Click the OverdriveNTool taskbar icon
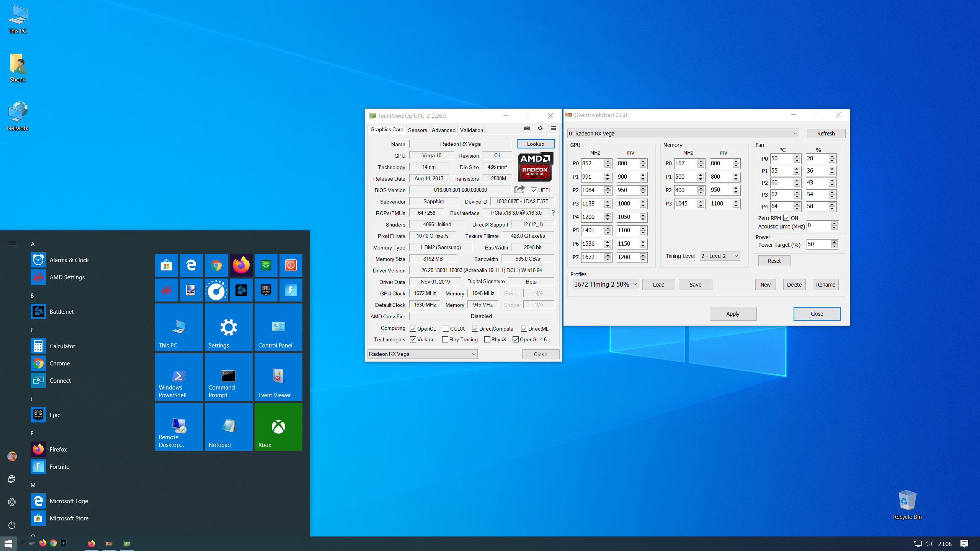The image size is (980, 551). click(109, 543)
